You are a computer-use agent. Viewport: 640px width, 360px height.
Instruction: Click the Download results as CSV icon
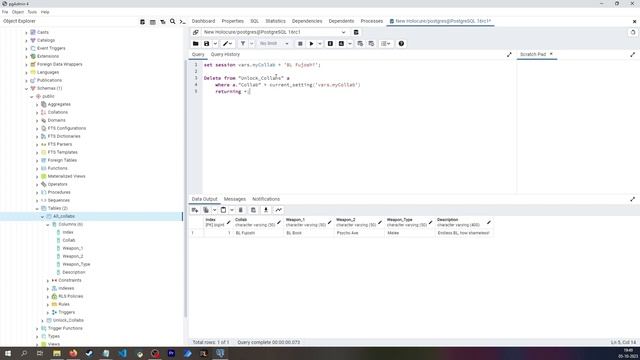pyautogui.click(x=266, y=210)
